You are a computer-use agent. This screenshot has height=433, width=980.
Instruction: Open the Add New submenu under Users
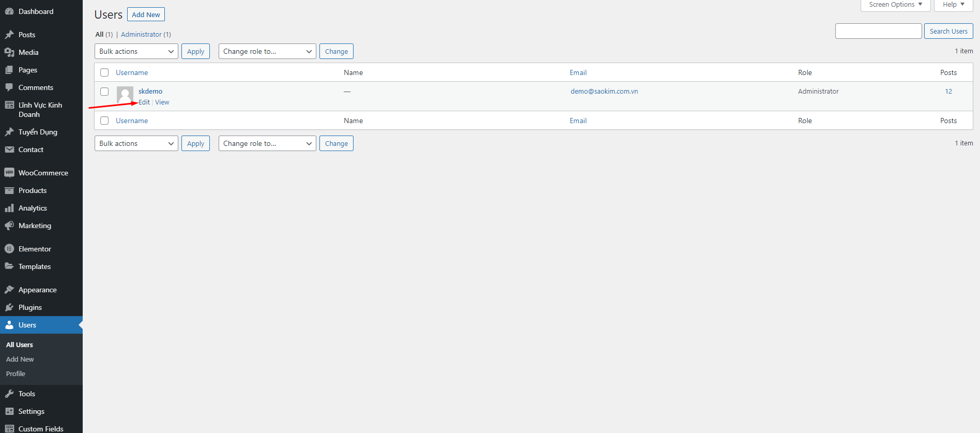(20, 359)
